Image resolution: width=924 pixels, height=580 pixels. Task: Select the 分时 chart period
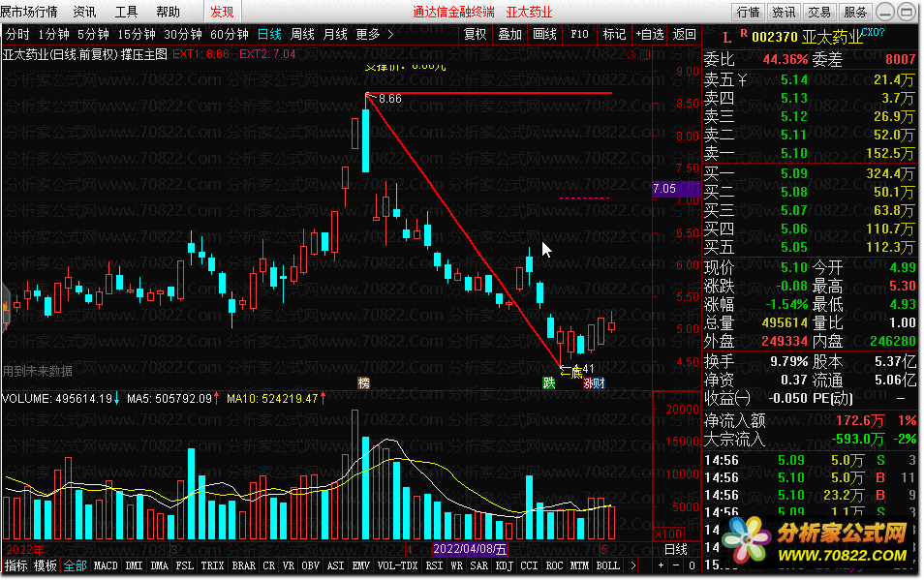click(17, 35)
